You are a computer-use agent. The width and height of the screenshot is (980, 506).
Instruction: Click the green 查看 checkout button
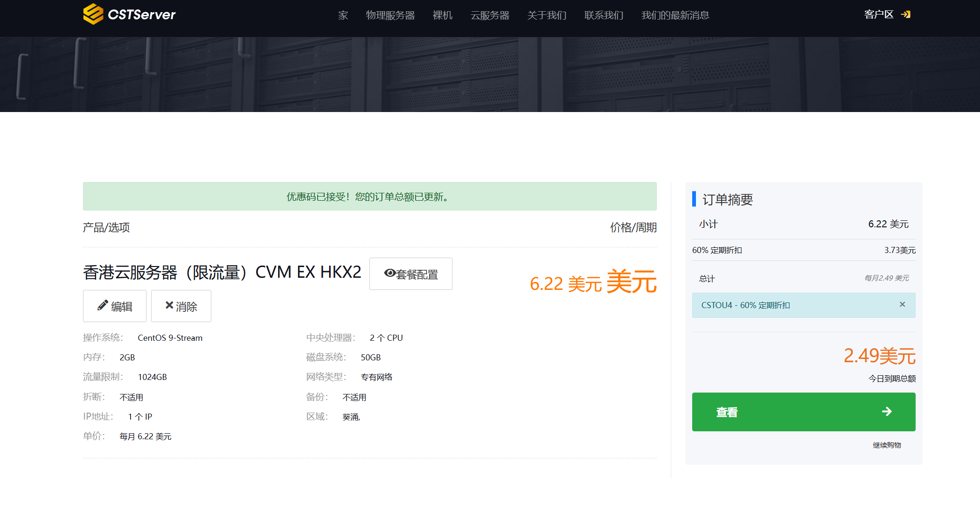point(804,412)
